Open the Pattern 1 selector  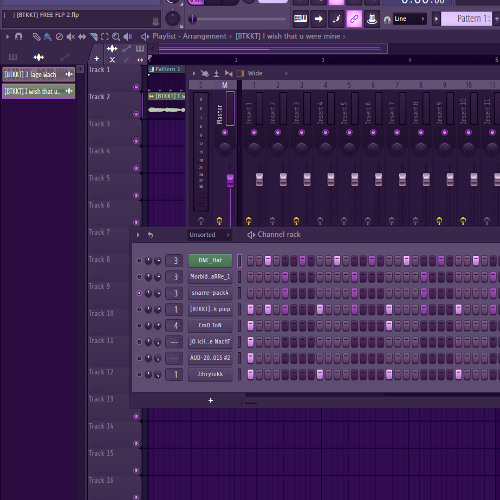466,19
